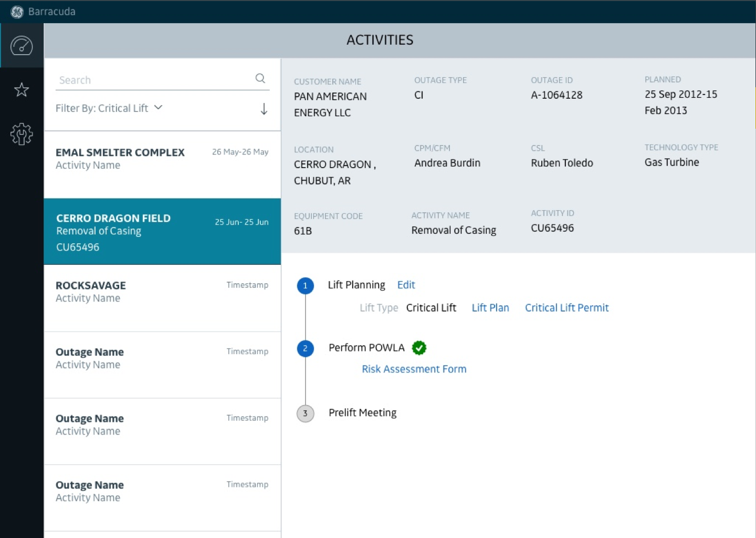Viewport: 756px width, 538px height.
Task: Open settings gear wrench icon
Action: pyautogui.click(x=22, y=134)
